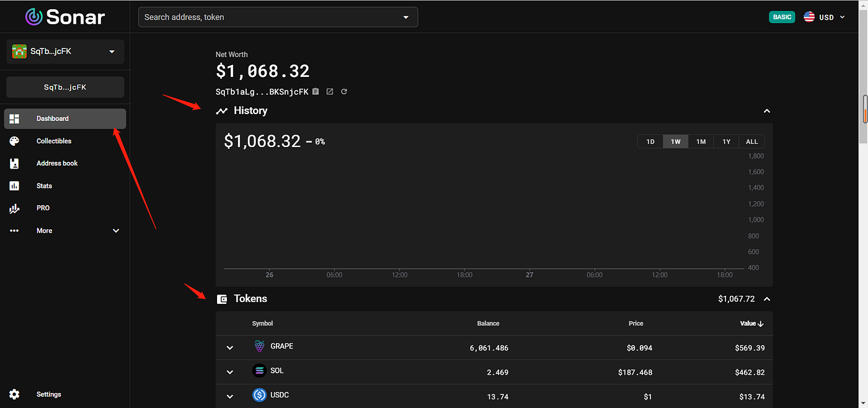The image size is (868, 408).
Task: Focus the Search address, token field
Action: tap(278, 17)
